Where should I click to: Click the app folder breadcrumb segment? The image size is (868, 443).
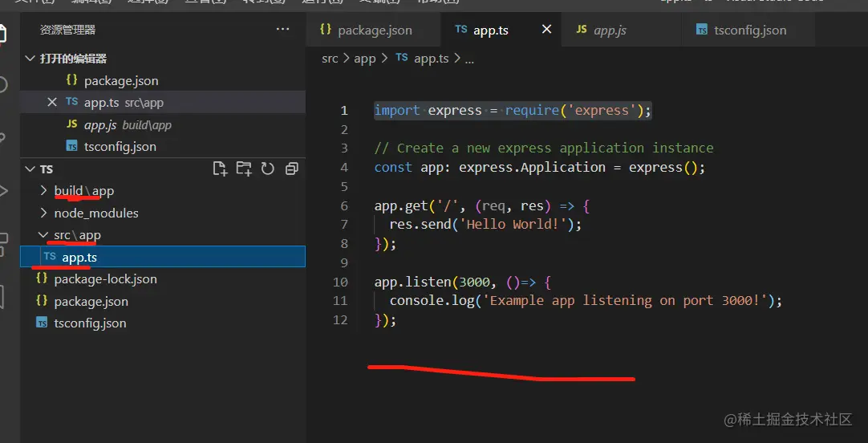tap(365, 59)
